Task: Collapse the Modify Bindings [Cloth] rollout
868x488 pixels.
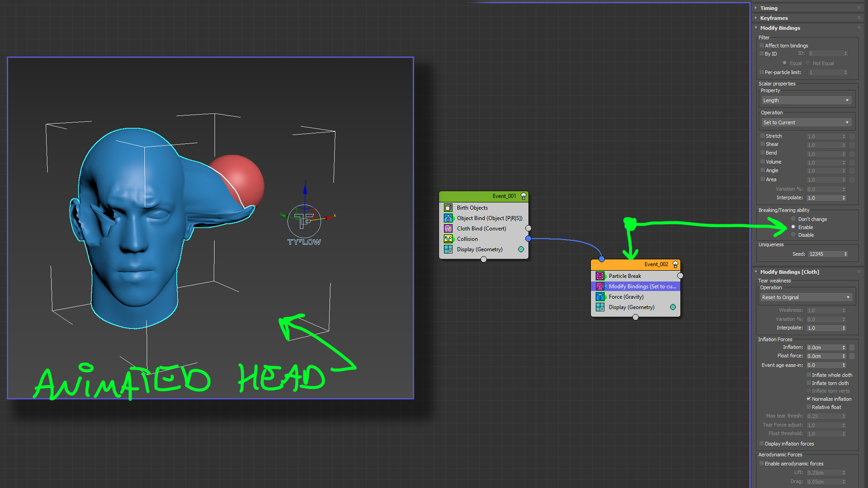Action: tap(809, 272)
